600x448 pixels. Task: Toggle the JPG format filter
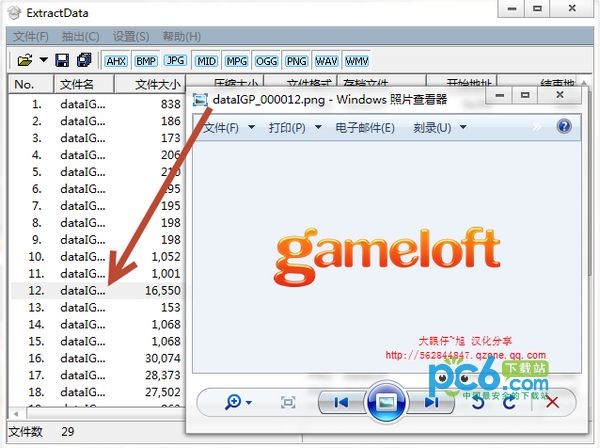tap(176, 60)
